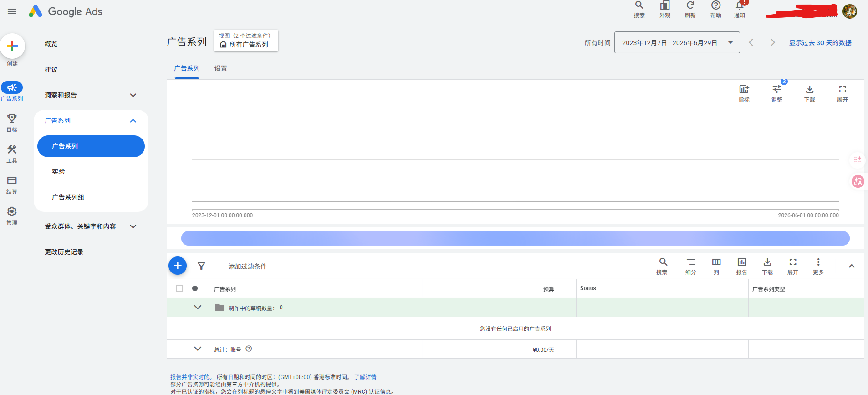The image size is (868, 395).
Task: Expand the 总计：账号 totals row
Action: click(198, 349)
